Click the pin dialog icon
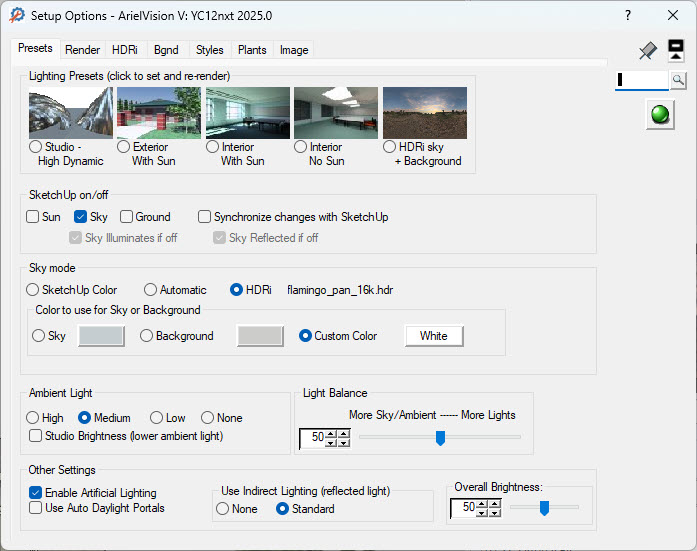The height and width of the screenshot is (551, 697). [x=648, y=51]
